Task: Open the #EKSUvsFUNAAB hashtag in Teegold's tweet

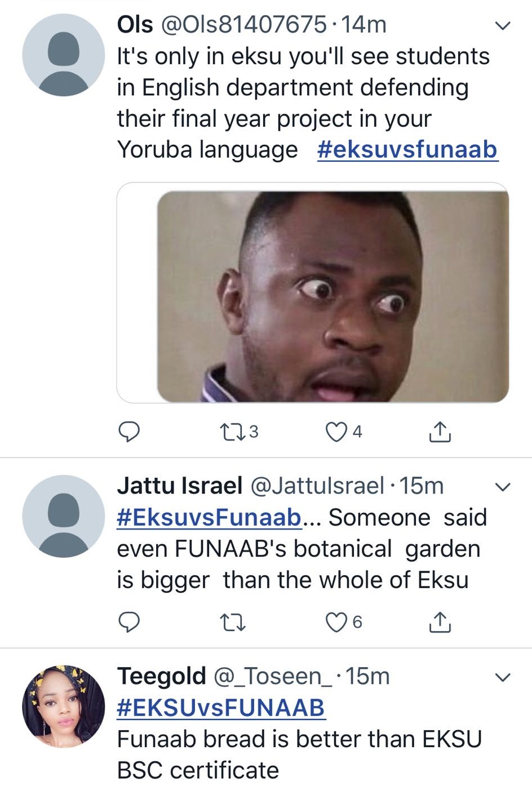Action: 221,708
